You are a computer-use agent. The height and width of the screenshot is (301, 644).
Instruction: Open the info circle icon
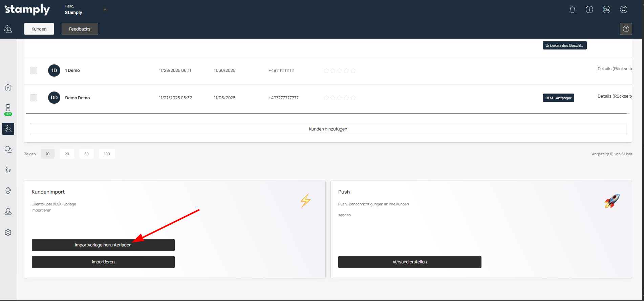[x=589, y=9]
